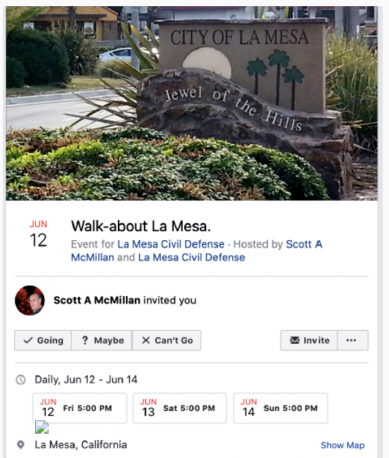389x458 pixels.
Task: Open the three-dots more options menu
Action: click(353, 340)
